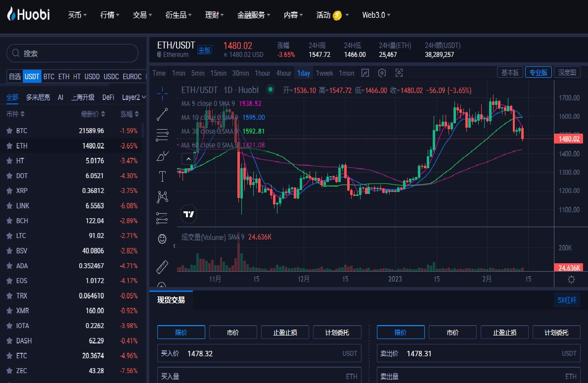Click the search magnifier icon
588x383 pixels.
[16, 53]
